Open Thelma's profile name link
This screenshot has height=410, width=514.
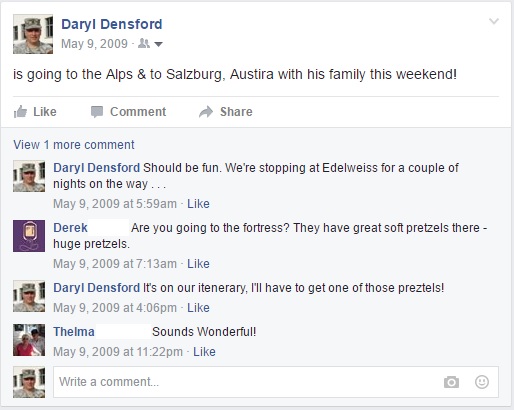(x=74, y=332)
